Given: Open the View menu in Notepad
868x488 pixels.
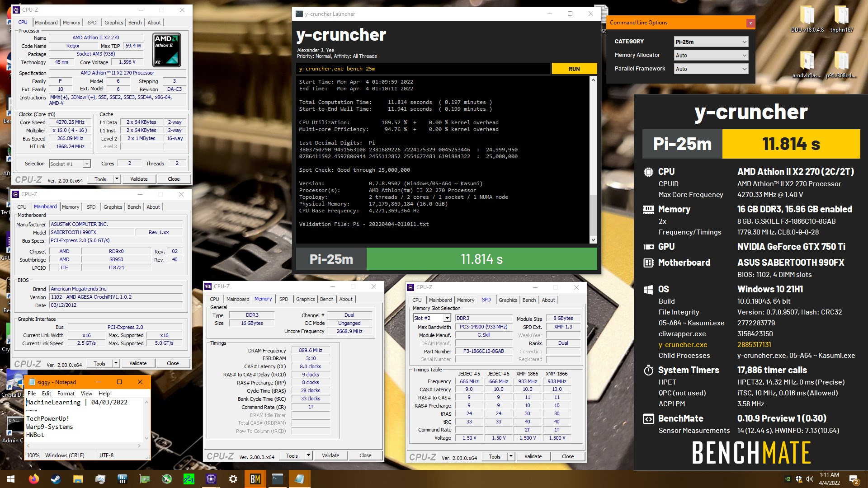Looking at the screenshot, I should [86, 394].
